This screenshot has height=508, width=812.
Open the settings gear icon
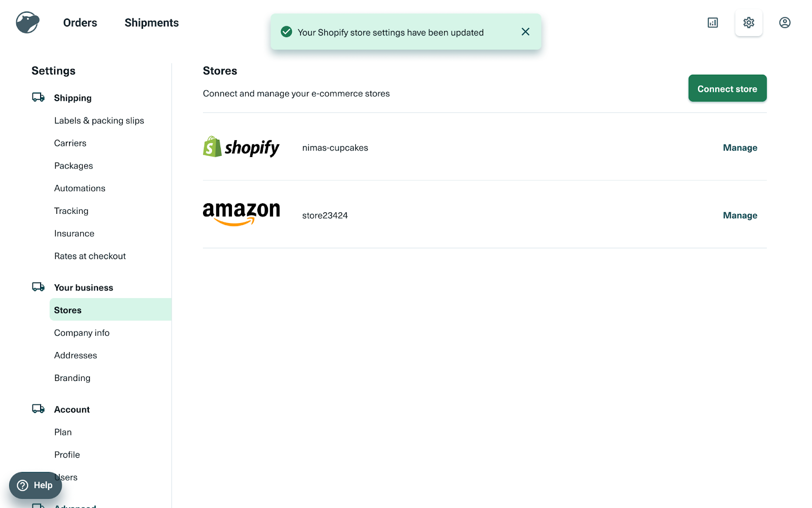click(749, 23)
